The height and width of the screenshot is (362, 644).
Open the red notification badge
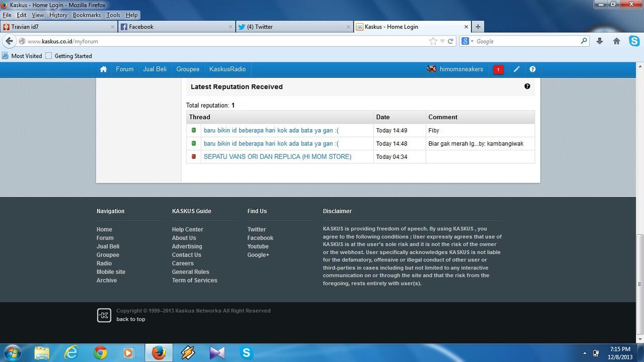[498, 69]
